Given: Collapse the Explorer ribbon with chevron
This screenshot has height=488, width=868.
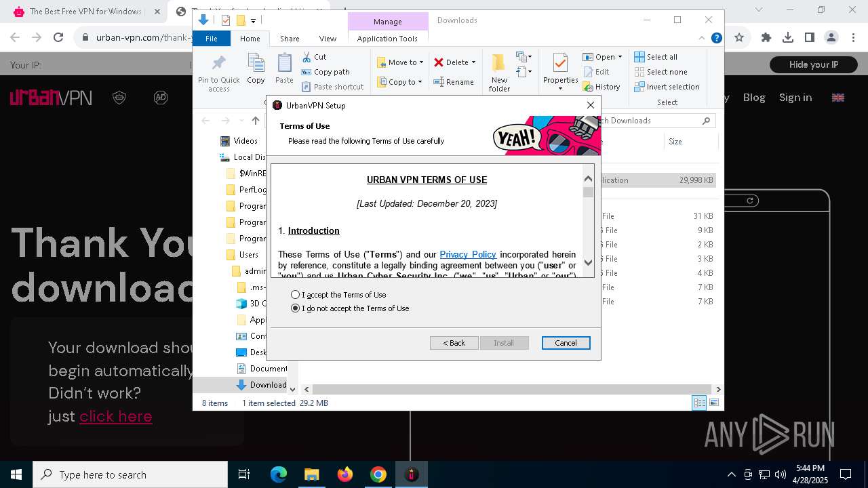Looking at the screenshot, I should tap(702, 39).
